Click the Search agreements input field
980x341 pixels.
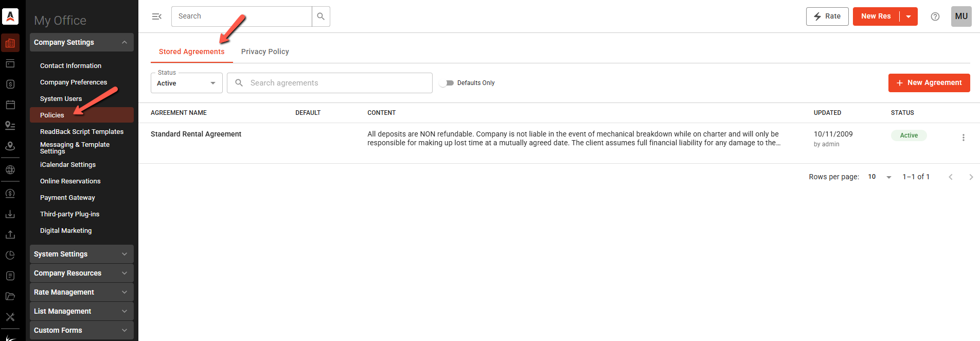click(330, 83)
